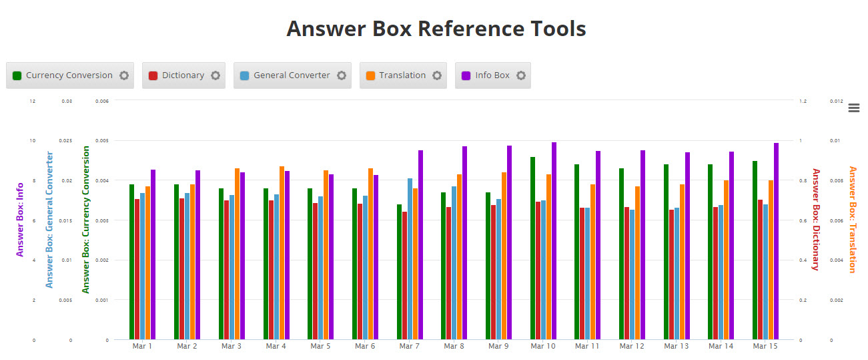
Task: Click the green Currency Conversion color swatch
Action: pyautogui.click(x=17, y=75)
